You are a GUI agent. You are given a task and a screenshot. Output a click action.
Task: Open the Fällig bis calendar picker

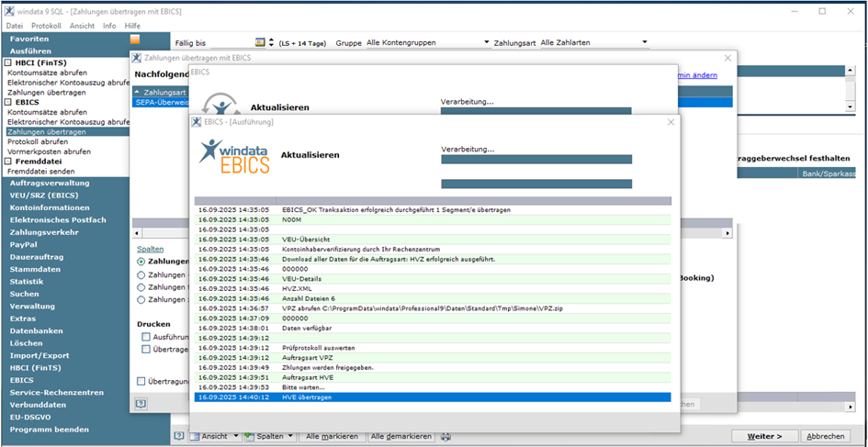259,42
